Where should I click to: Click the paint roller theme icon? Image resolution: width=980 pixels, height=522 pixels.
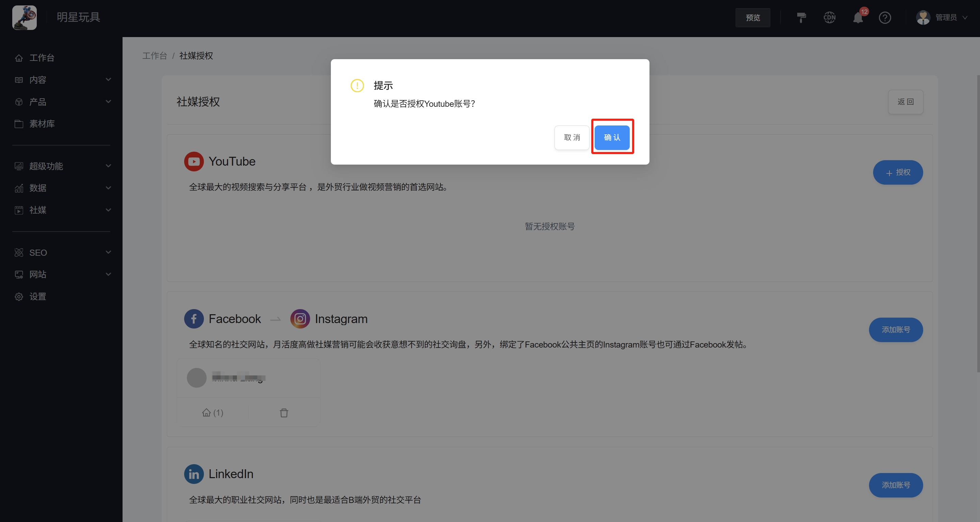click(801, 17)
